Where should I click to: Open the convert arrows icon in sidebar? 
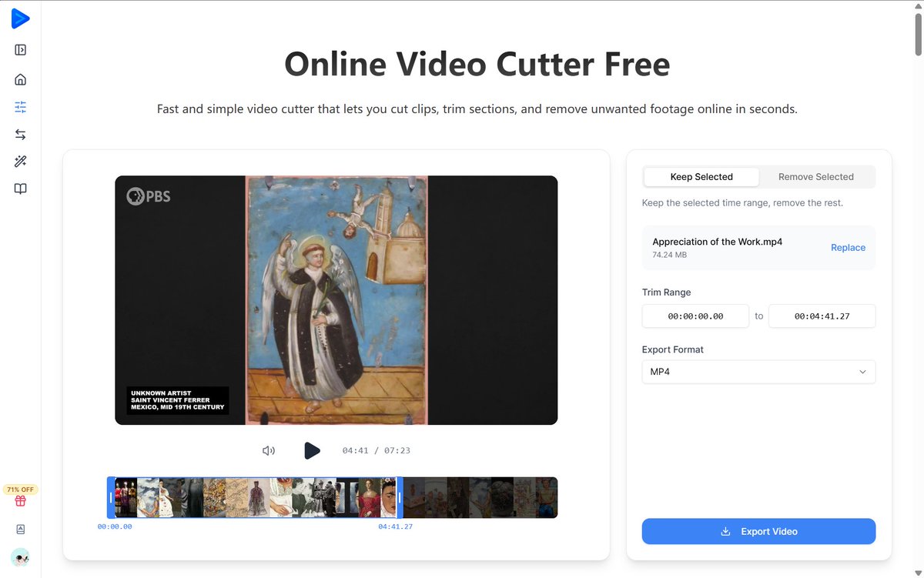(x=21, y=135)
